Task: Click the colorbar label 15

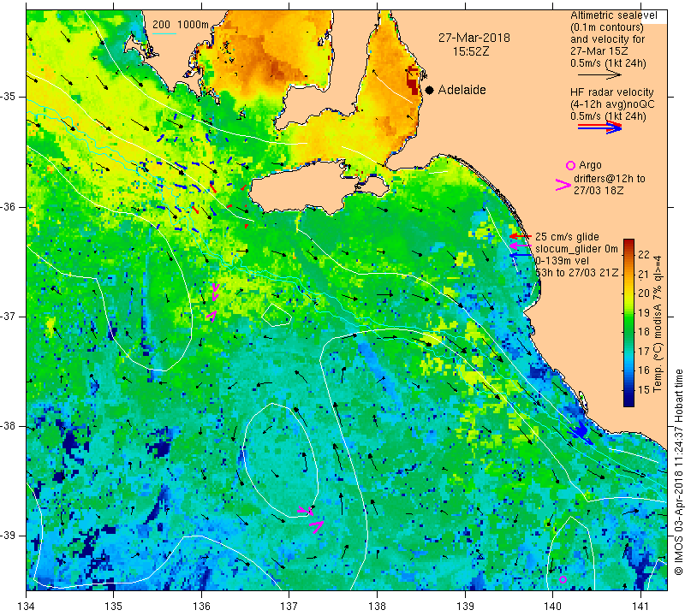Action: 644,389
